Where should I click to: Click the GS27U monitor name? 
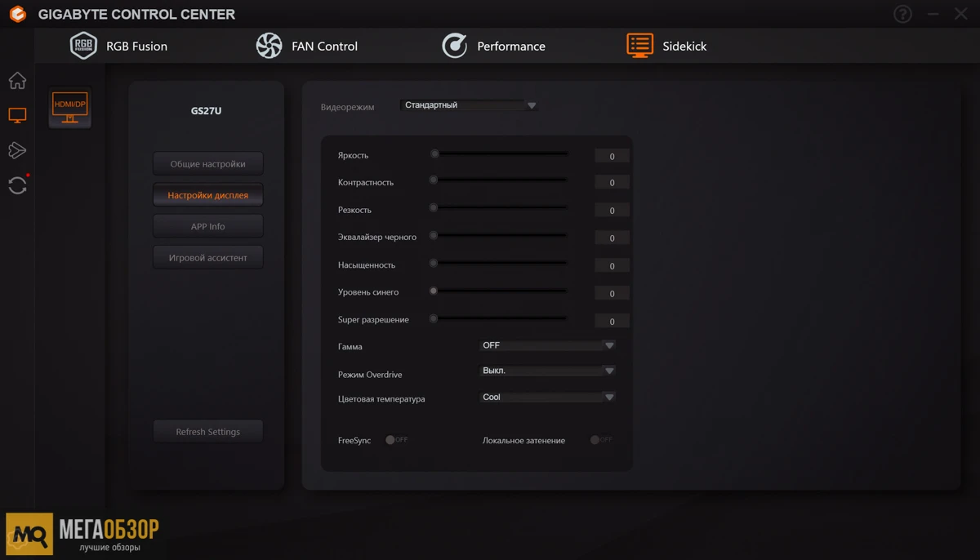(x=207, y=111)
